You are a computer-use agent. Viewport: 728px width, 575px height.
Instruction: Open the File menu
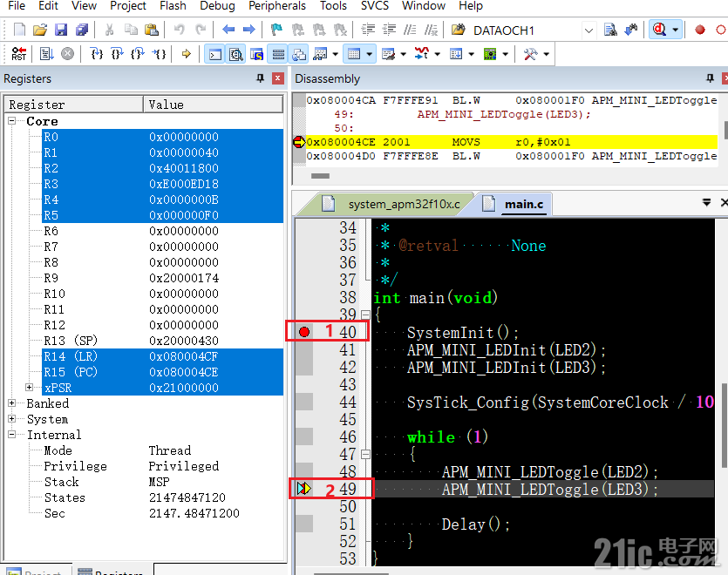(17, 6)
